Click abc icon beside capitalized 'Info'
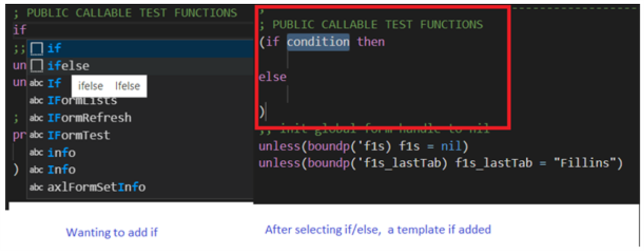This screenshot has width=644, height=251. click(36, 170)
